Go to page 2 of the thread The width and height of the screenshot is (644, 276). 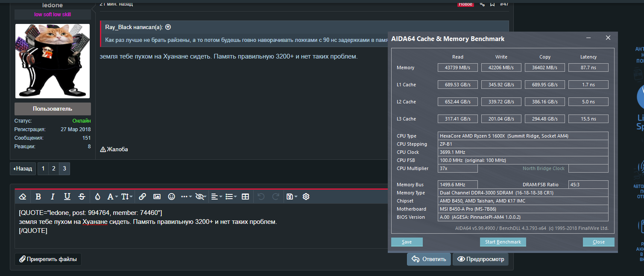pos(53,169)
